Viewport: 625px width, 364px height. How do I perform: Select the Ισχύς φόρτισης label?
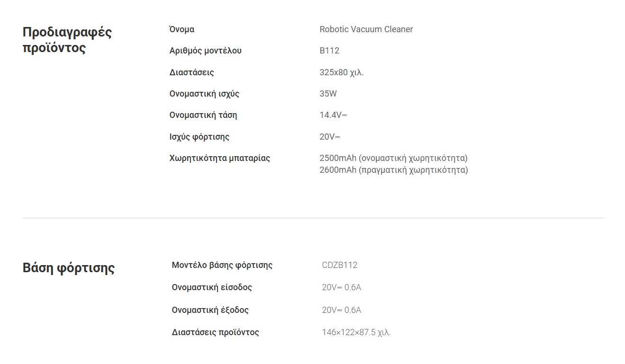199,137
